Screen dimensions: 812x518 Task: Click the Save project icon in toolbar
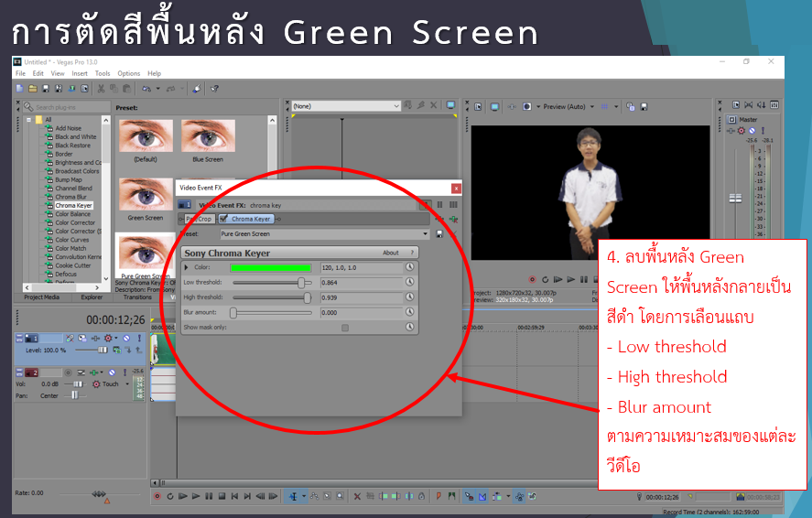click(45, 89)
